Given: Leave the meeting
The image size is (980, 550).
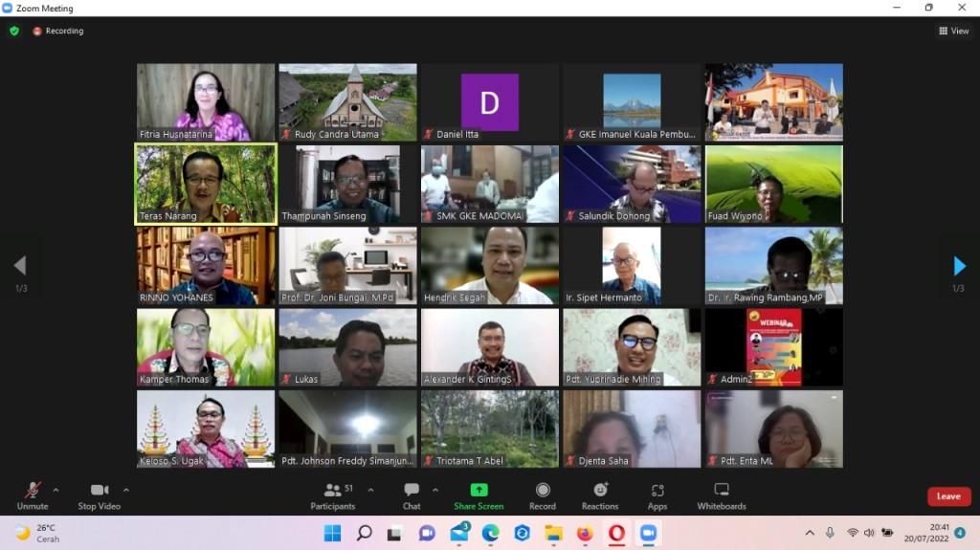Looking at the screenshot, I should 948,496.
